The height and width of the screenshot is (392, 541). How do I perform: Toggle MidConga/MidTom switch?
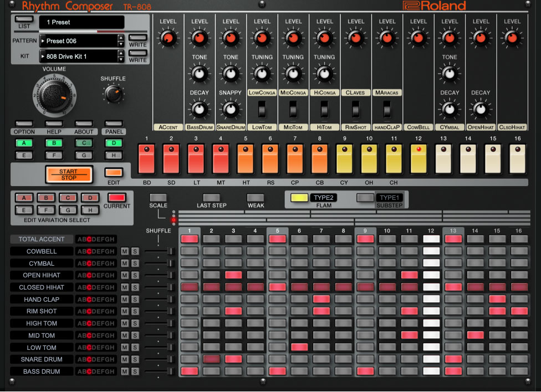click(293, 110)
